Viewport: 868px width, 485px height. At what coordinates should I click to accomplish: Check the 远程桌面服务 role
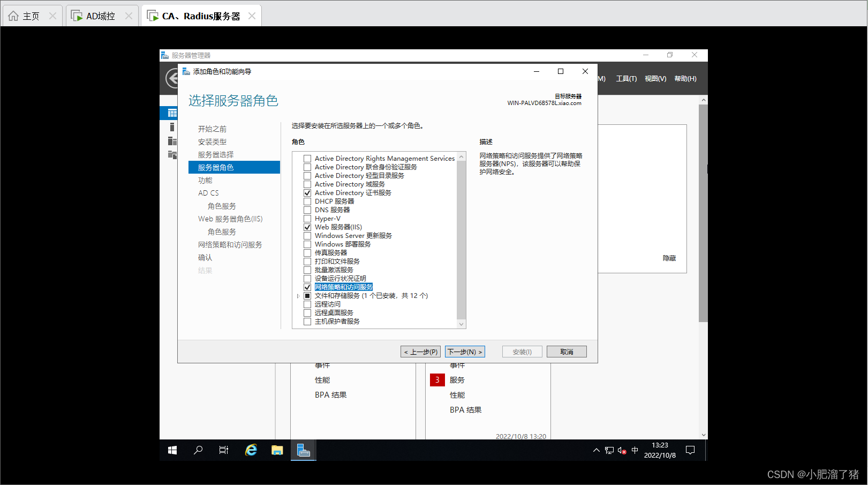pyautogui.click(x=307, y=313)
